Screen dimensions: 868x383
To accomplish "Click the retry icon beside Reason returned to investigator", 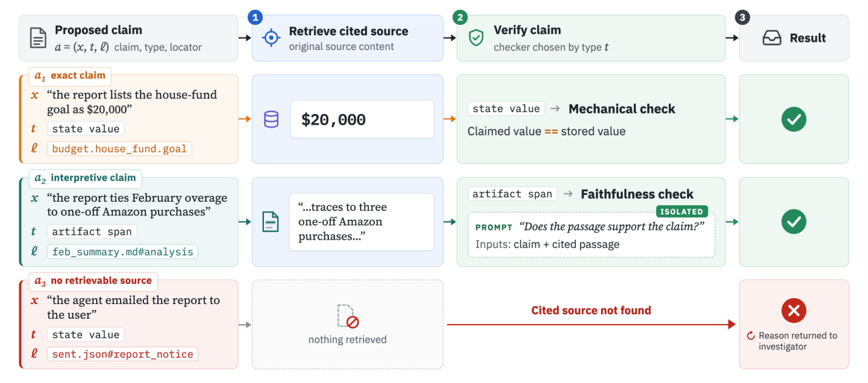I will [751, 336].
